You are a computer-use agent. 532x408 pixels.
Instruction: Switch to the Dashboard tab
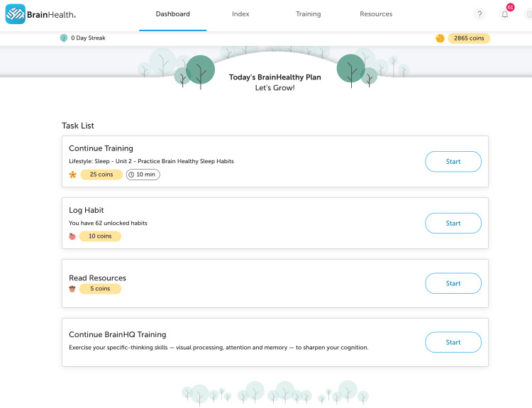click(172, 14)
